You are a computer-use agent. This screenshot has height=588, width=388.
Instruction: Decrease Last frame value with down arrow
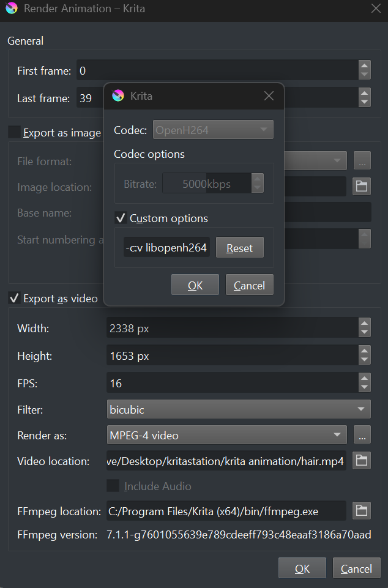[365, 102]
